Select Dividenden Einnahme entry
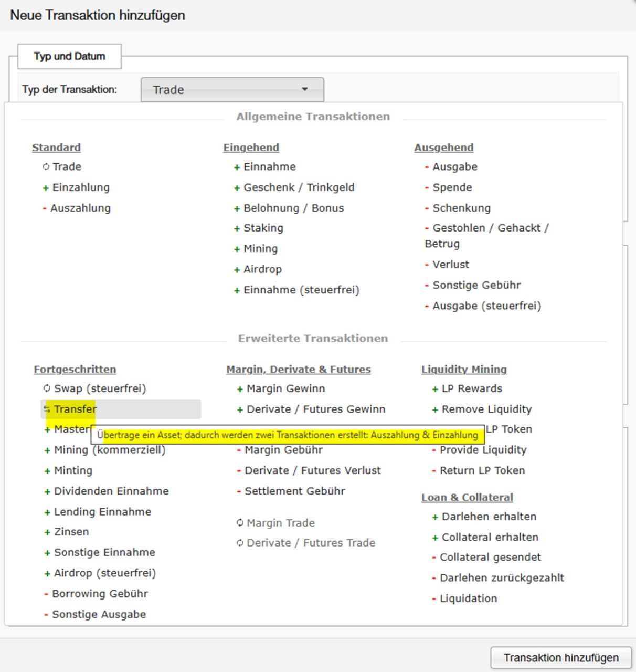 [111, 491]
